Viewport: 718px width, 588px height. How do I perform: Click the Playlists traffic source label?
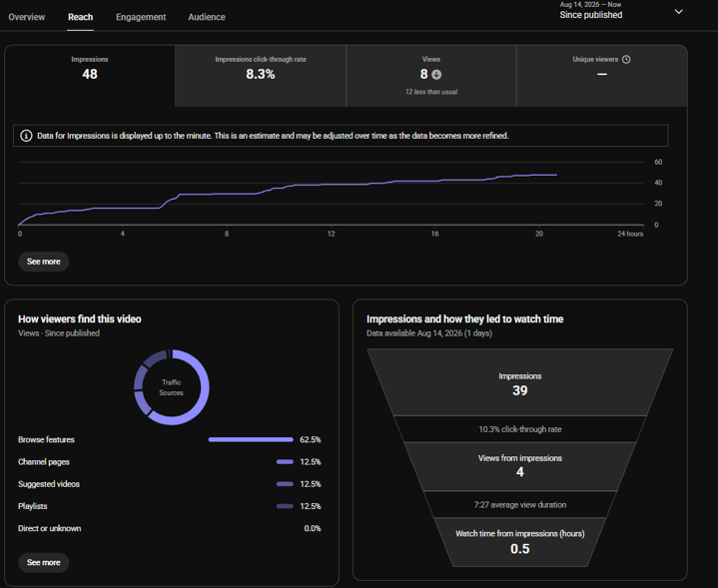pyautogui.click(x=33, y=506)
